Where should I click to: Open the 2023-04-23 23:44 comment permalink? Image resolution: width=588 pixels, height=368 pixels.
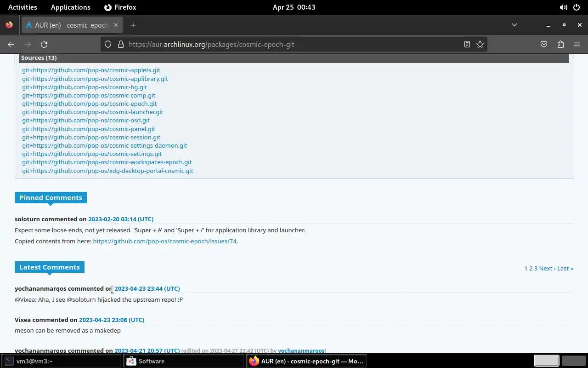(x=147, y=288)
